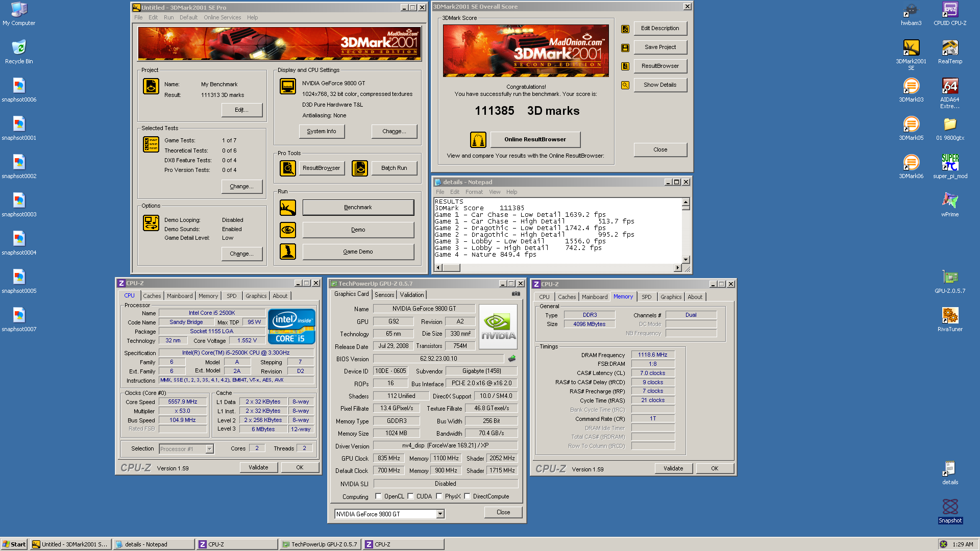Open the RealTemp desktop shortcut
The image size is (980, 551).
pyautogui.click(x=950, y=52)
